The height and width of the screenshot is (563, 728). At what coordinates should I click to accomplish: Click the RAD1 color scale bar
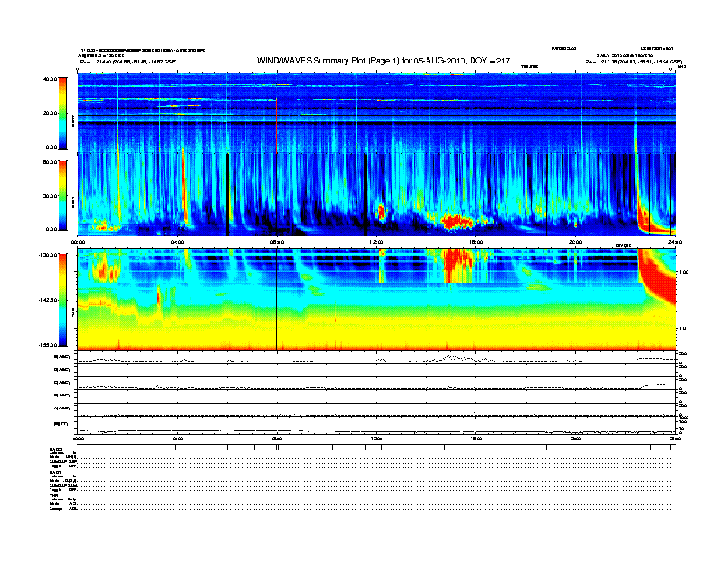(x=63, y=195)
